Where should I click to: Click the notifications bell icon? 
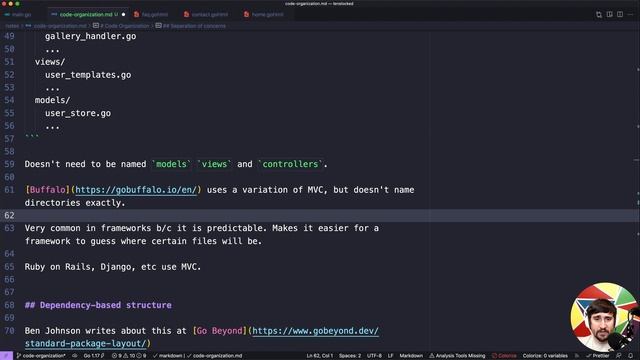tap(631, 356)
